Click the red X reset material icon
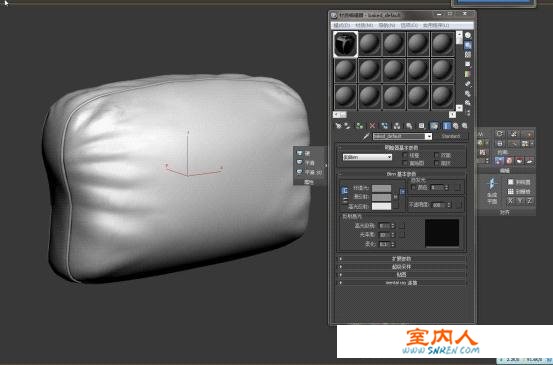The image size is (553, 365). pyautogui.click(x=372, y=126)
